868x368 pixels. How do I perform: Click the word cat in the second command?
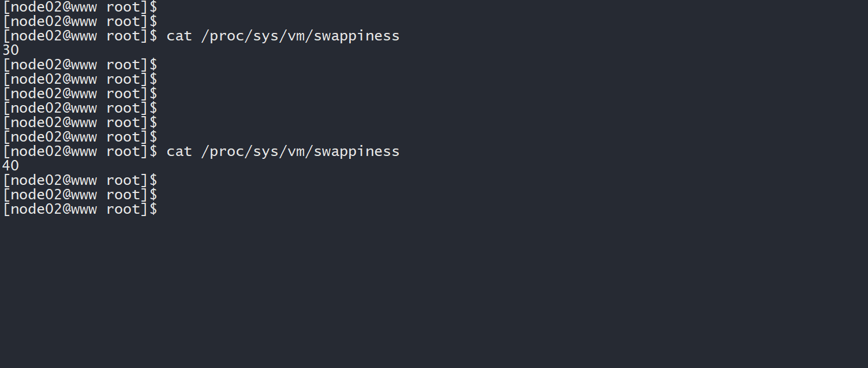point(179,151)
